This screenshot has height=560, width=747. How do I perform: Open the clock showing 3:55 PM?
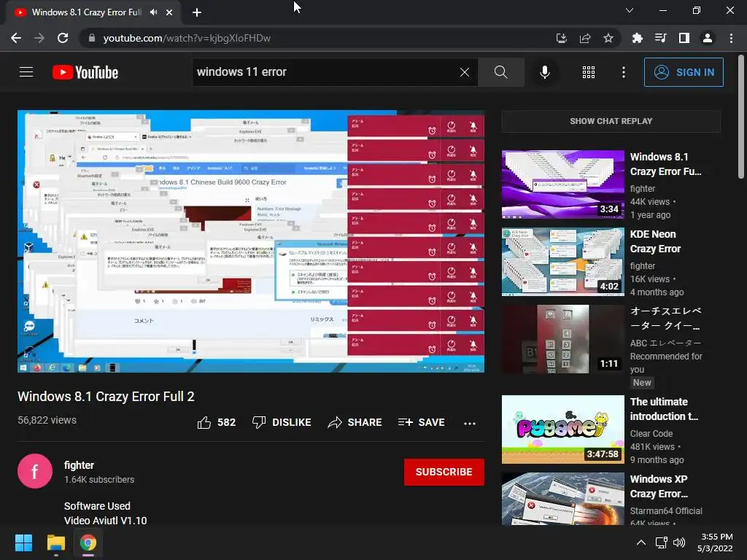[x=715, y=542]
